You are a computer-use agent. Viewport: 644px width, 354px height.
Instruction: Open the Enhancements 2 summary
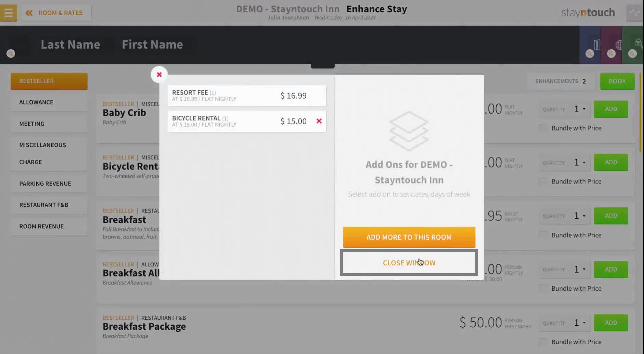561,81
